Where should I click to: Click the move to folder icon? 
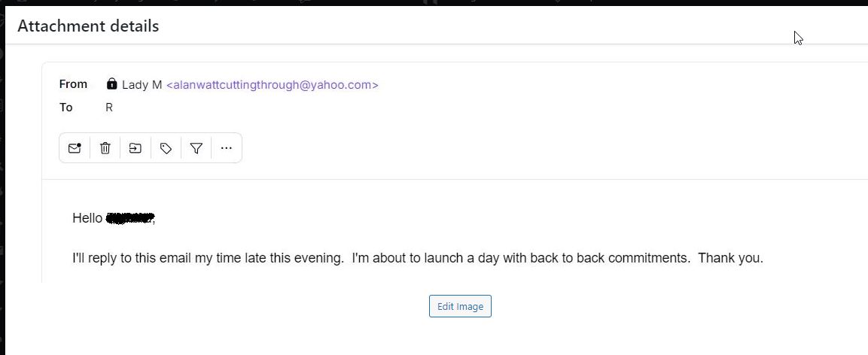[x=136, y=148]
